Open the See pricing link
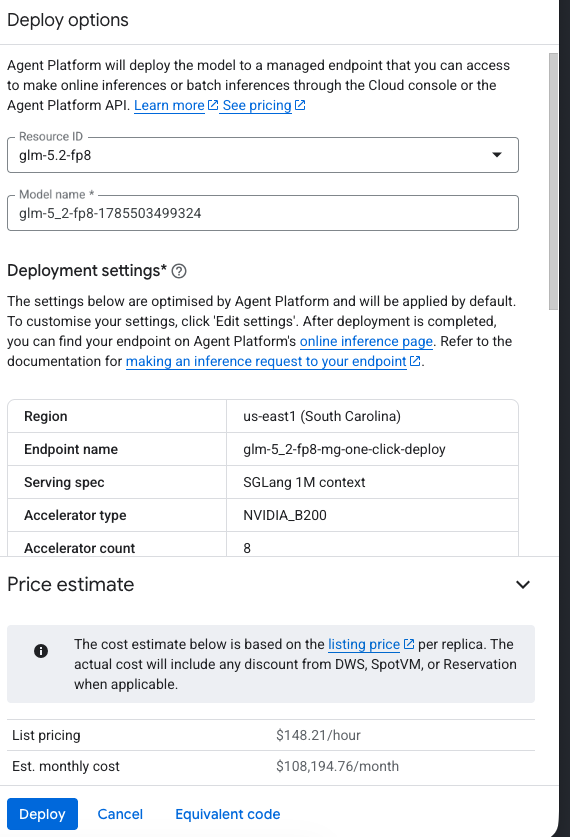 click(257, 105)
